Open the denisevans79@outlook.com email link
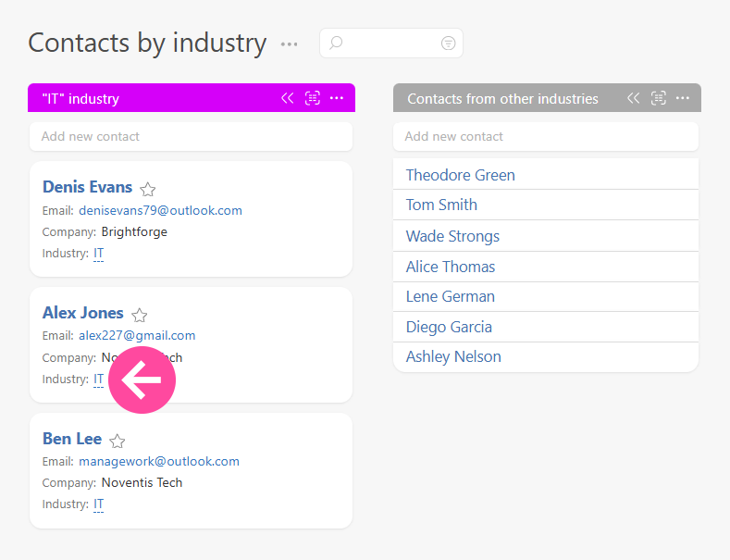Screen dimensions: 730x560 tap(160, 211)
